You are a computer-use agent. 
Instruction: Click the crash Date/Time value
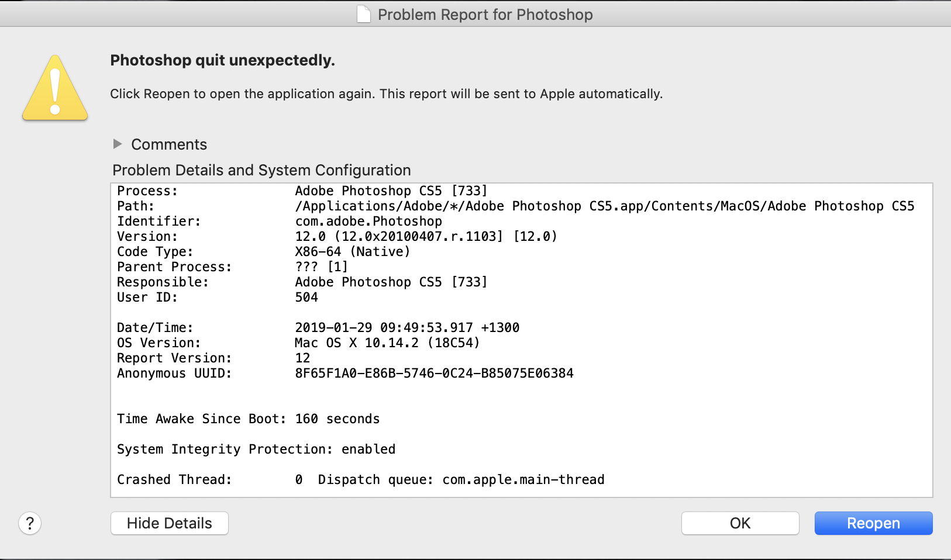tap(407, 328)
